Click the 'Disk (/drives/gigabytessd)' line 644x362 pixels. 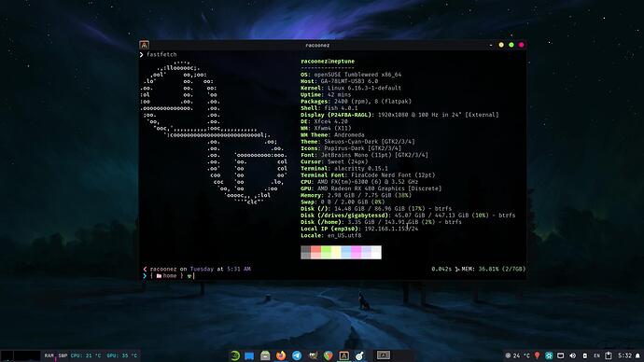(408, 216)
